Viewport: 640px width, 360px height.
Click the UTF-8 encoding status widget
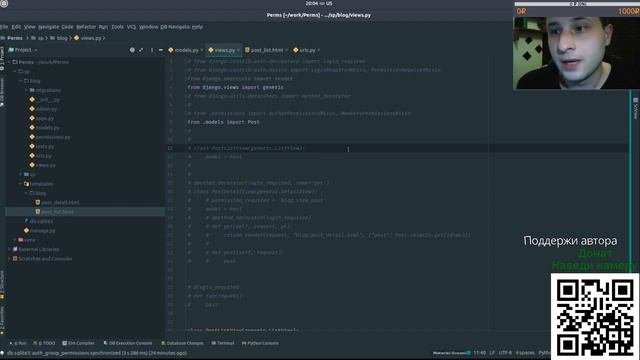[505, 353]
